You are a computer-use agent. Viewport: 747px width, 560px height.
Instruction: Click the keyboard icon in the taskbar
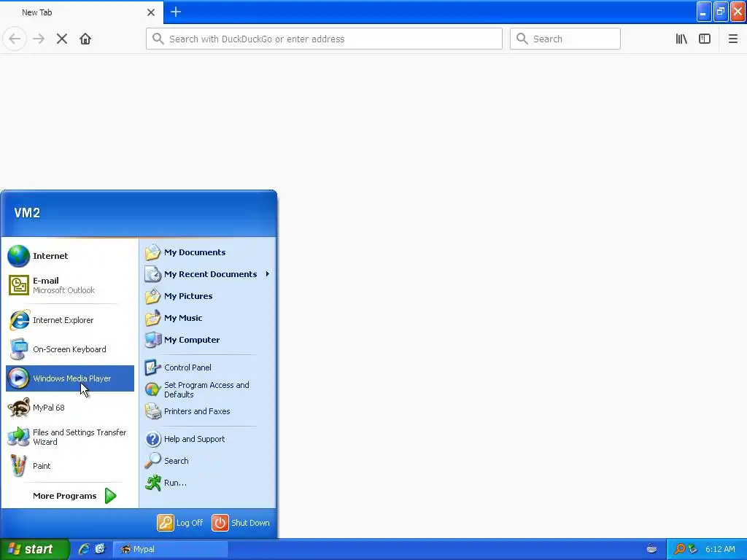(651, 549)
